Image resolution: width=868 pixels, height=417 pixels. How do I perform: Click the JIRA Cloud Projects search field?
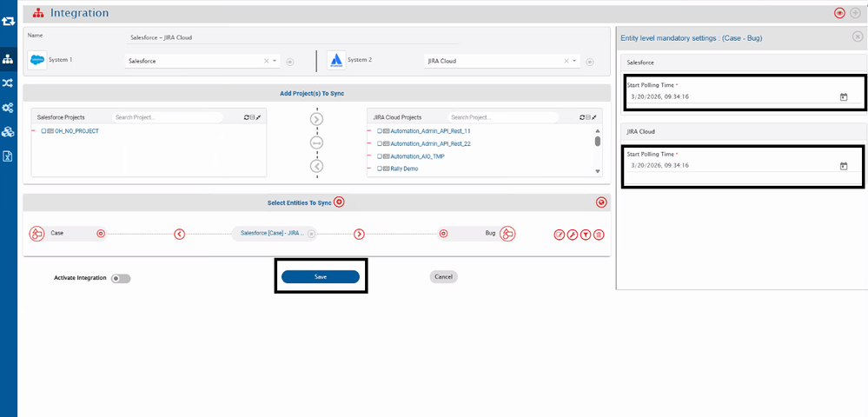(x=503, y=117)
